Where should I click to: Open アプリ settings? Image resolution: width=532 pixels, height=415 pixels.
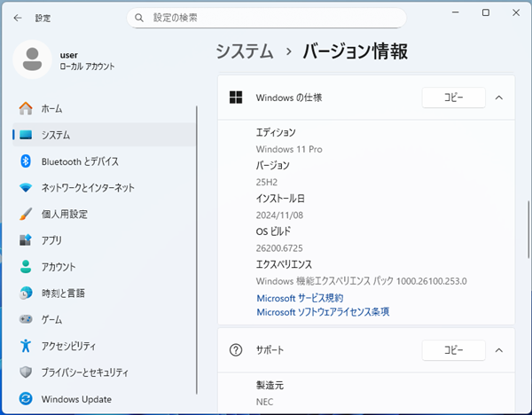tap(104, 240)
